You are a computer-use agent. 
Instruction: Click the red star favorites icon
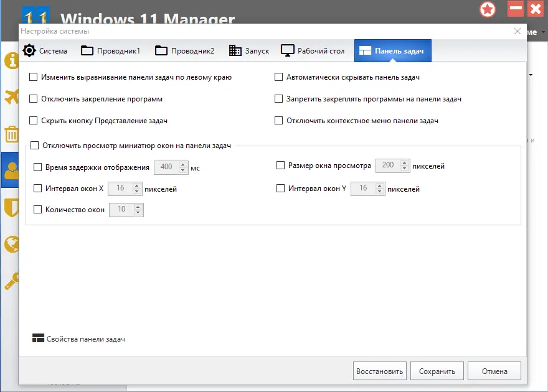click(x=488, y=9)
